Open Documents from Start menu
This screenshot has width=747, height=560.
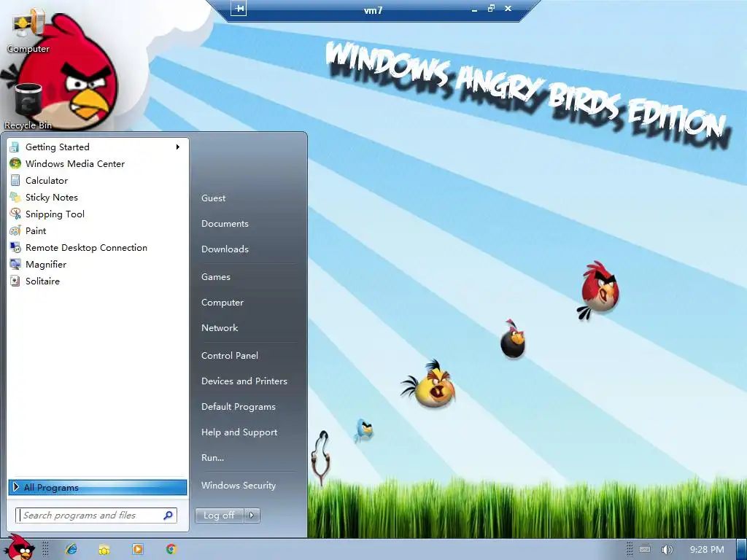pos(225,224)
